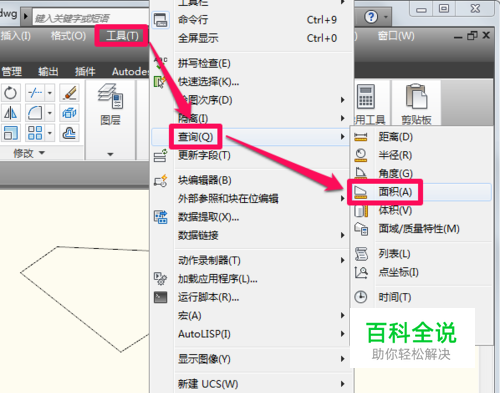Expand the Array tool dropdown arrow
Screen dimensions: 500x393
50,133
